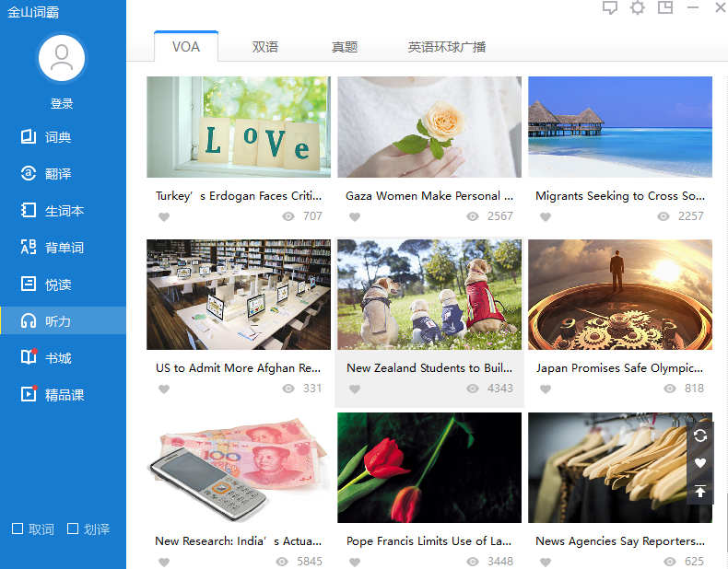Click the scroll-to-top arrow icon

point(700,491)
